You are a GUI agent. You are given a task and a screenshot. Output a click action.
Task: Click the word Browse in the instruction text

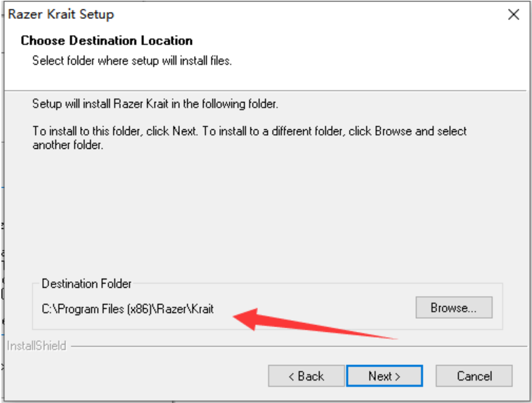point(393,131)
